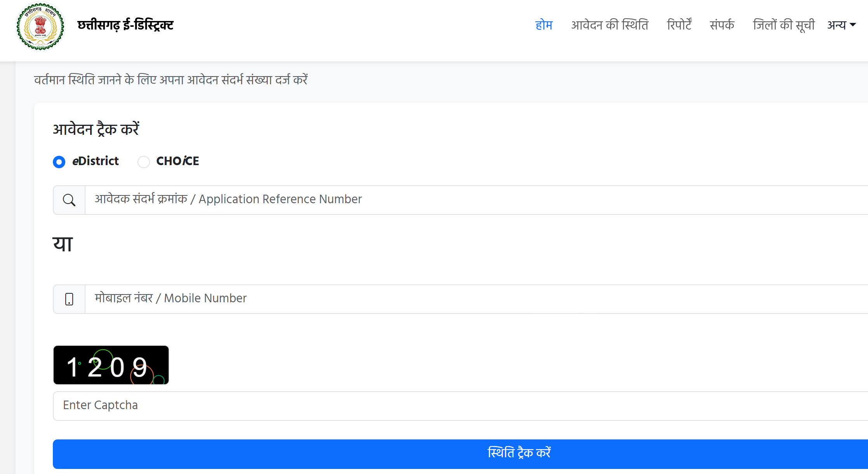The width and height of the screenshot is (868, 474).
Task: Select the CHOiCE radio button
Action: tap(144, 162)
